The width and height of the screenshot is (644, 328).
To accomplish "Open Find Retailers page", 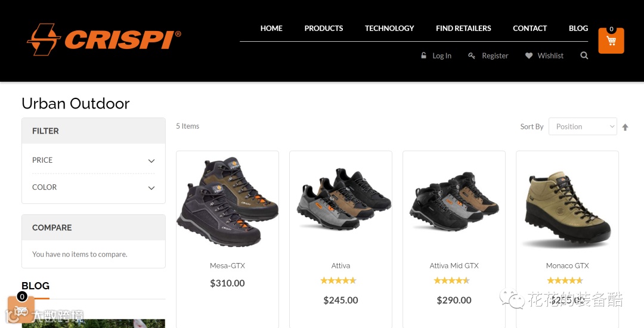I will tap(463, 28).
